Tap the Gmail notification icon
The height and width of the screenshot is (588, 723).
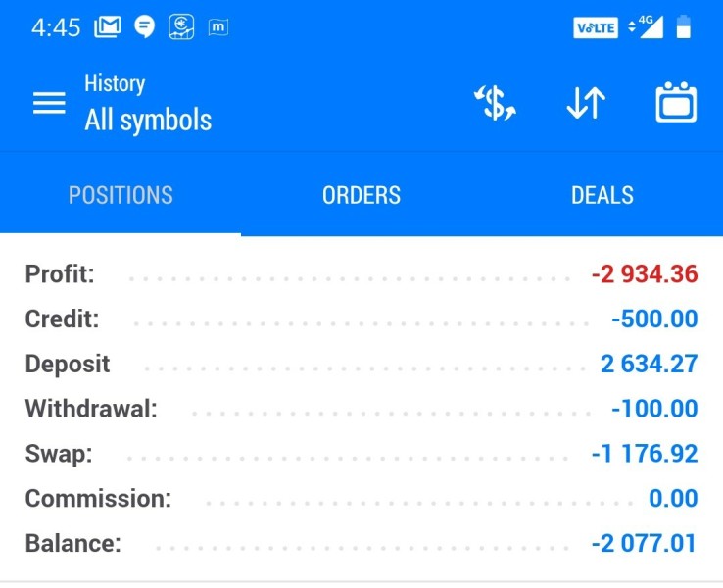pyautogui.click(x=107, y=27)
